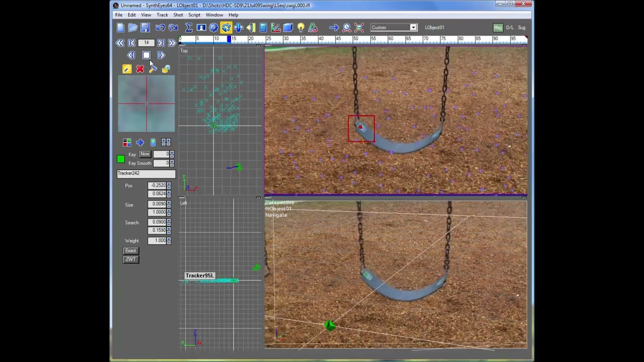Click the hammer tool icon
The image size is (644, 362).
[153, 69]
